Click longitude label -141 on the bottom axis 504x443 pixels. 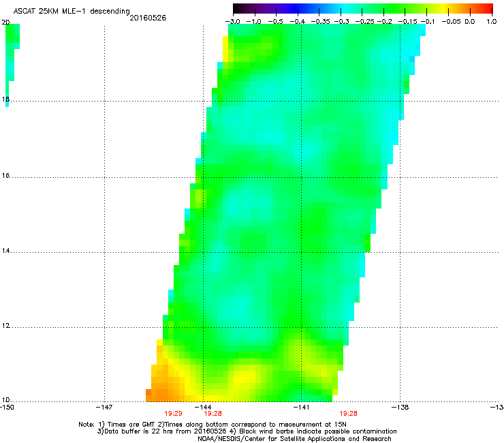pyautogui.click(x=301, y=408)
